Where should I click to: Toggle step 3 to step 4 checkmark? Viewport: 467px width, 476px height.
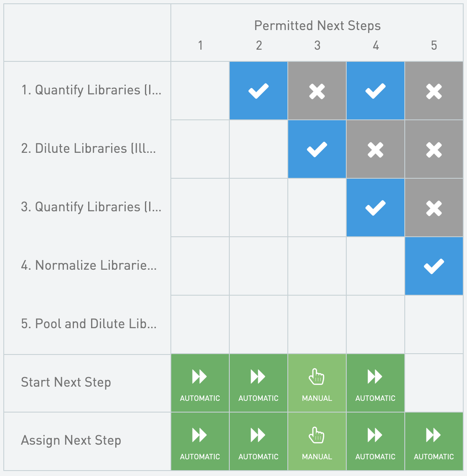click(376, 208)
